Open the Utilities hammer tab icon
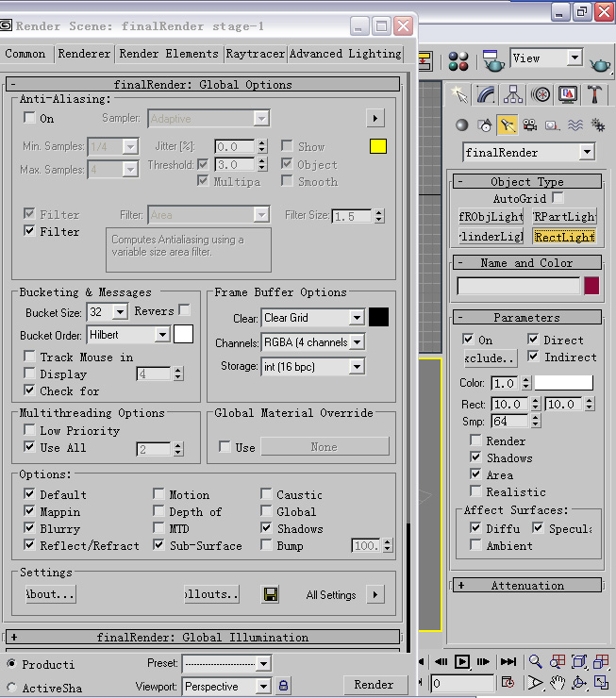This screenshot has height=698, width=616. (x=595, y=94)
